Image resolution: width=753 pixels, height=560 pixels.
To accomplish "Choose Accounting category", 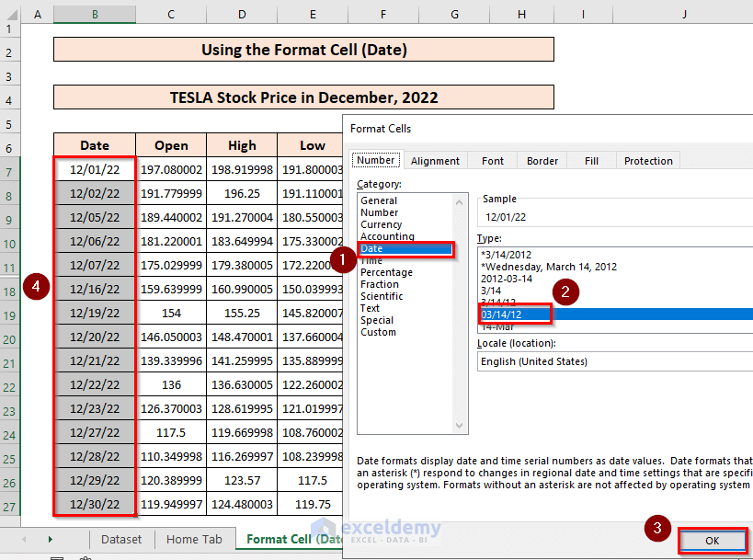I will click(388, 236).
